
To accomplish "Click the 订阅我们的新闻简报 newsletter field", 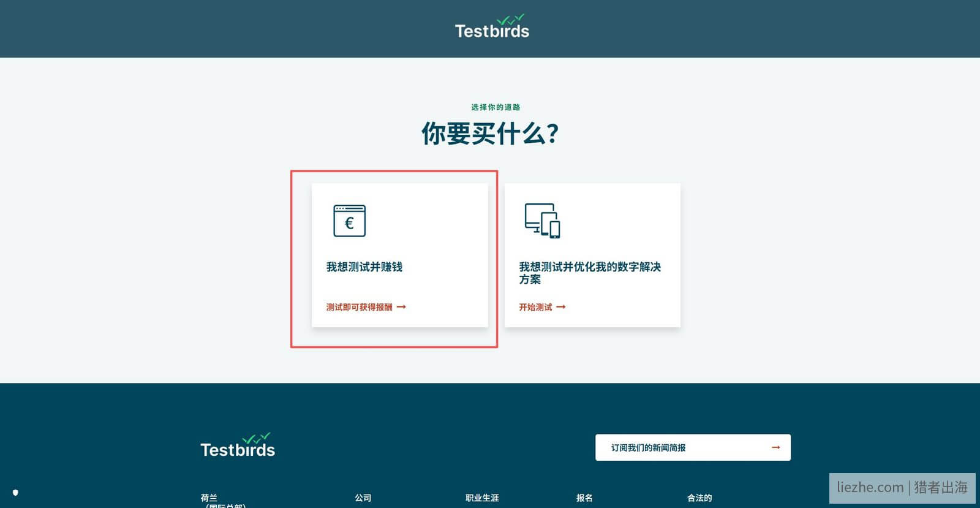I will [693, 447].
